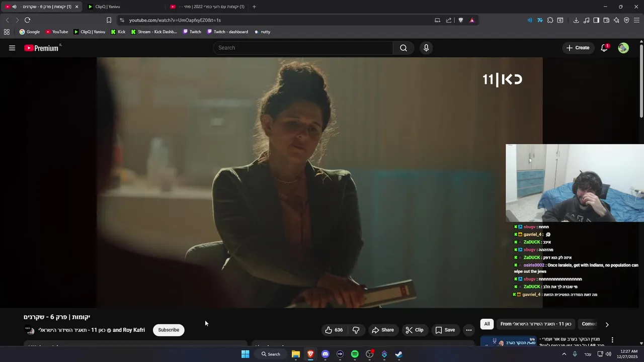
Task: Open the Kick bookmark
Action: (x=118, y=32)
